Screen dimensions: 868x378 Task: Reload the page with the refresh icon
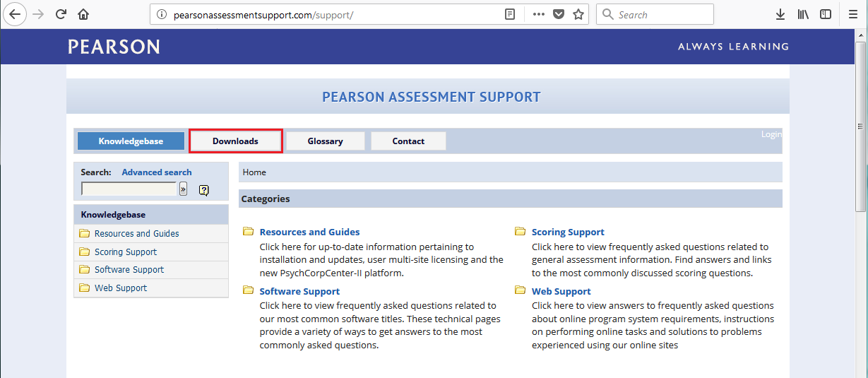61,14
